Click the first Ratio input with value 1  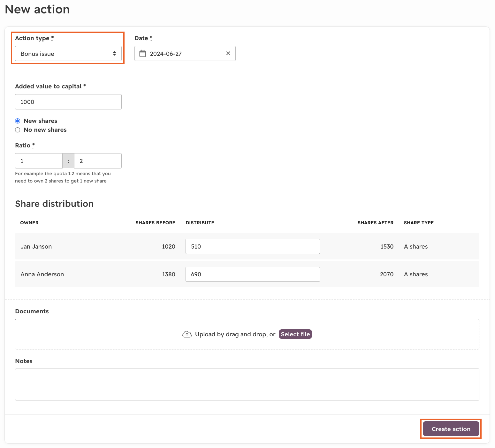(39, 161)
